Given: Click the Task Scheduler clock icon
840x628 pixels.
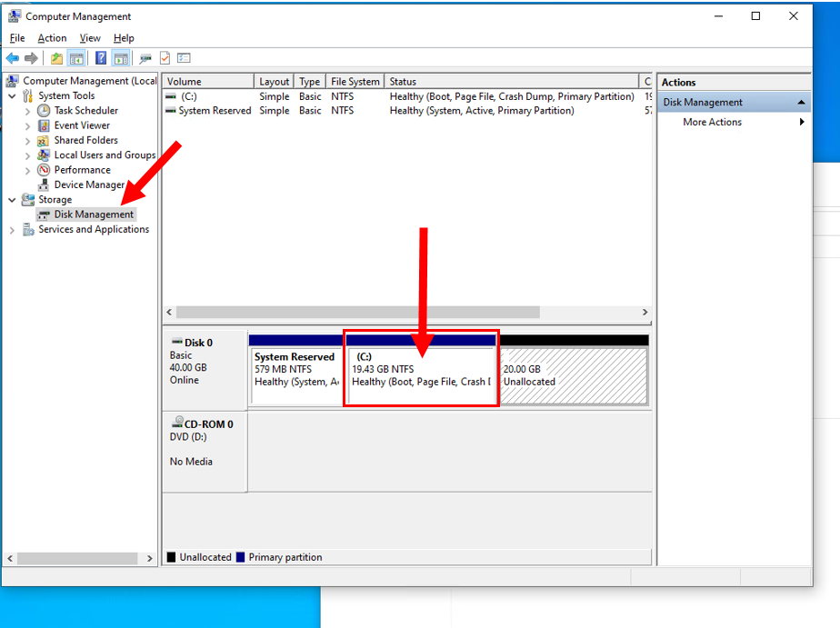Looking at the screenshot, I should [x=44, y=111].
